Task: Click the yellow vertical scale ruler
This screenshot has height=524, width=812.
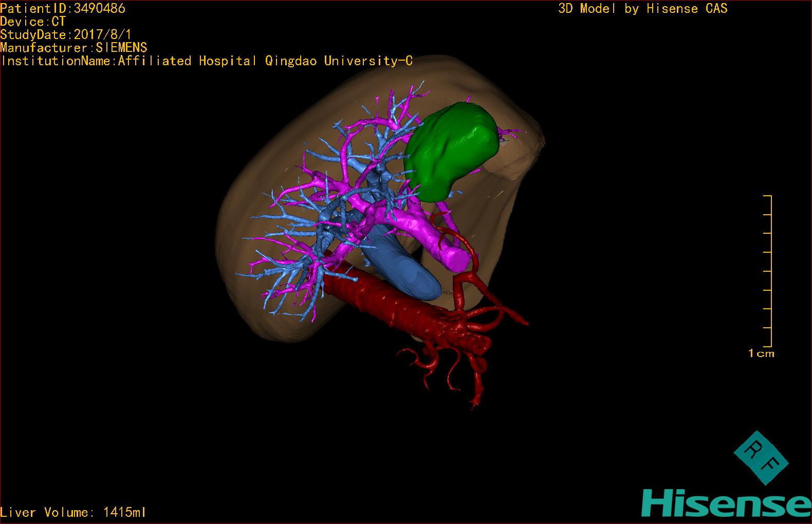Action: [x=768, y=271]
